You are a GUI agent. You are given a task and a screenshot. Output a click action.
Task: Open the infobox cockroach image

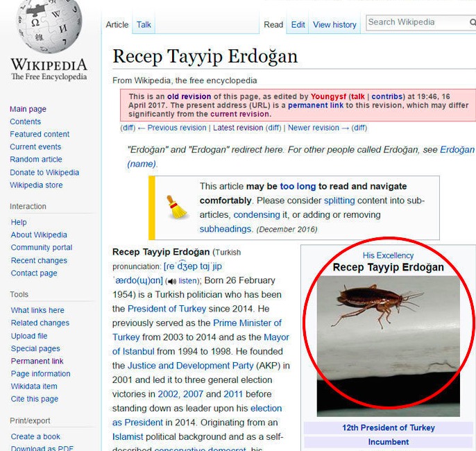click(389, 346)
